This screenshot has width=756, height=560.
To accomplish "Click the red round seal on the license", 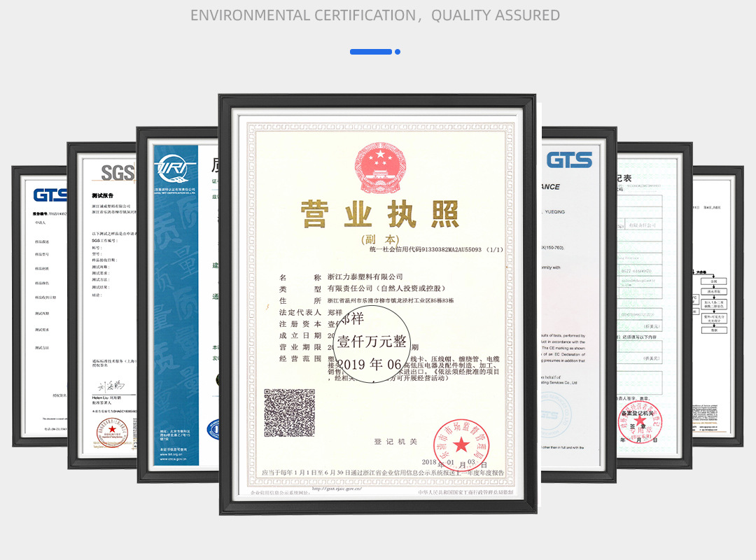I will [461, 445].
